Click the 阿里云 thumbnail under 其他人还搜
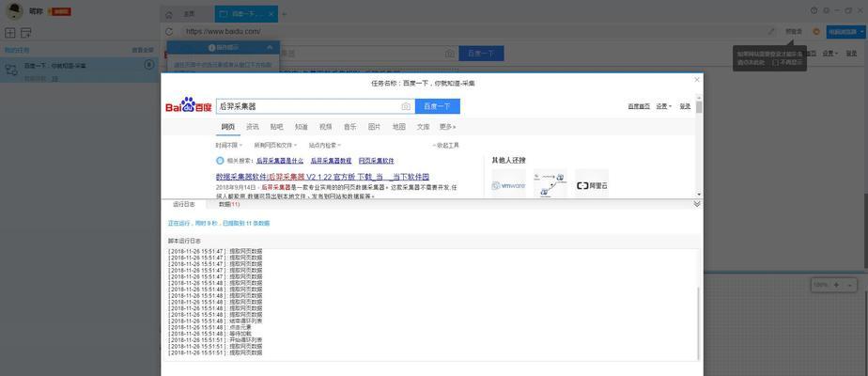The width and height of the screenshot is (868, 376). pos(592,183)
